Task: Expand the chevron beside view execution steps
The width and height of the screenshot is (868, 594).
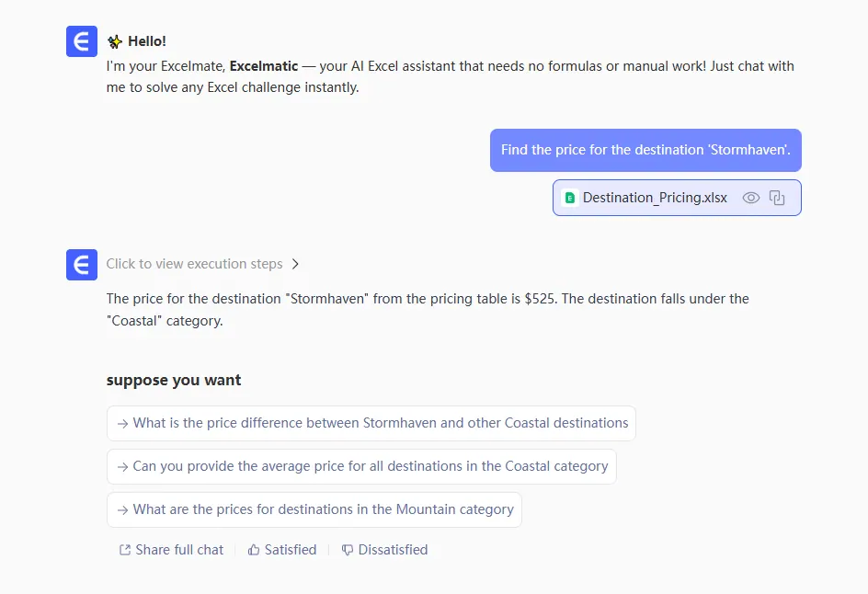Action: (295, 264)
